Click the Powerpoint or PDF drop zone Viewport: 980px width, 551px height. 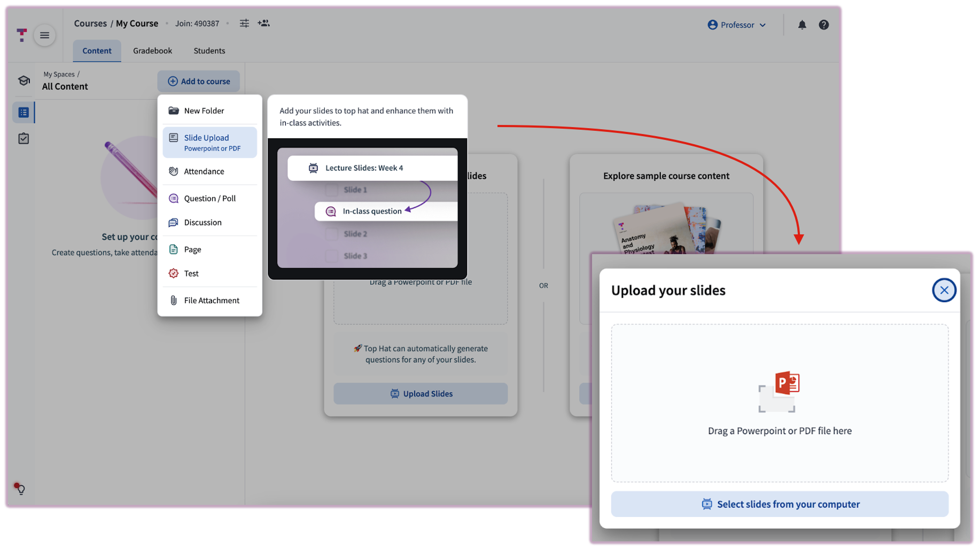pos(779,403)
